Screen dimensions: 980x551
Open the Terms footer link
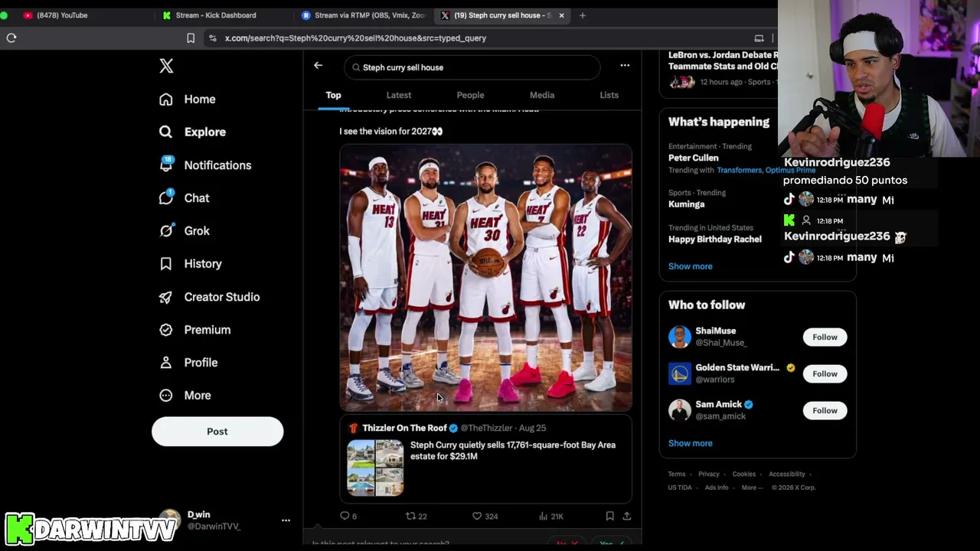[x=676, y=474]
